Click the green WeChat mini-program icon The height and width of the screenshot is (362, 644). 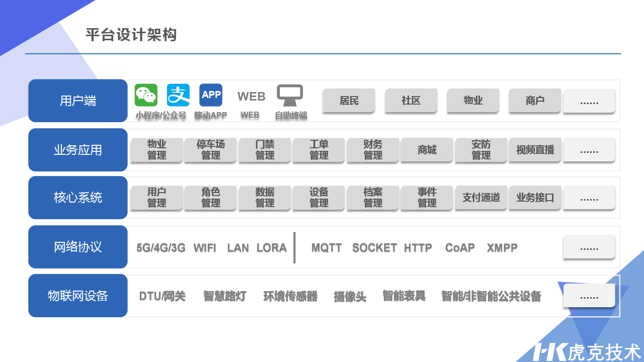(146, 95)
